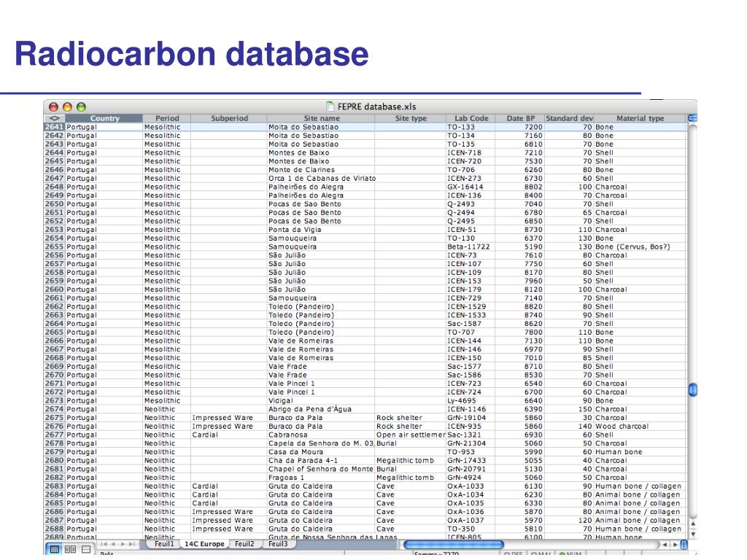Viewport: 747px width, 560px height.
Task: Click the 'Abrigo da Pena d'Água' cell
Action: click(322, 409)
